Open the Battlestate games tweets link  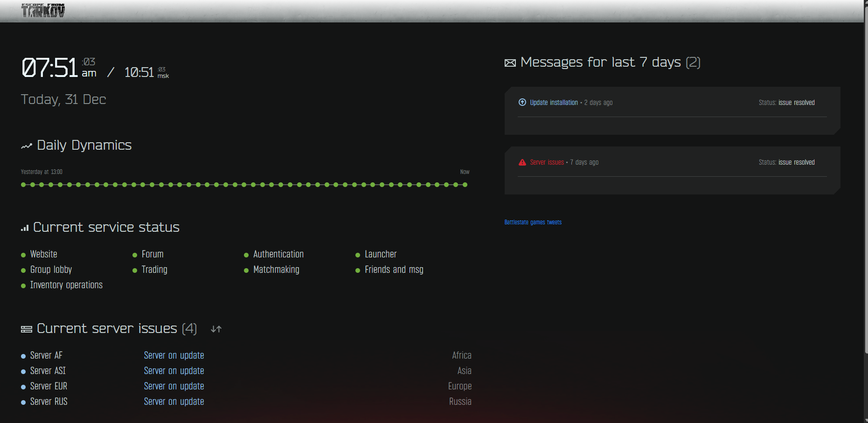point(533,222)
